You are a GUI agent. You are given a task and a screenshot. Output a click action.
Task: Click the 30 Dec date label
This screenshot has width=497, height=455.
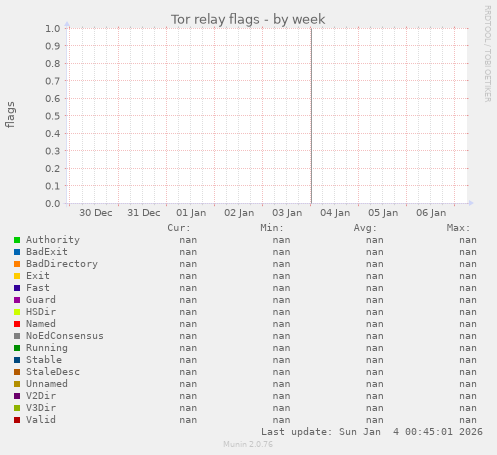[96, 213]
